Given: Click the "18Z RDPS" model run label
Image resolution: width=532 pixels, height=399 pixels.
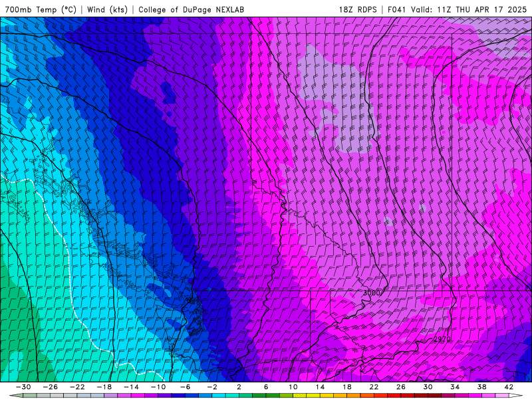Looking at the screenshot, I should [x=358, y=9].
